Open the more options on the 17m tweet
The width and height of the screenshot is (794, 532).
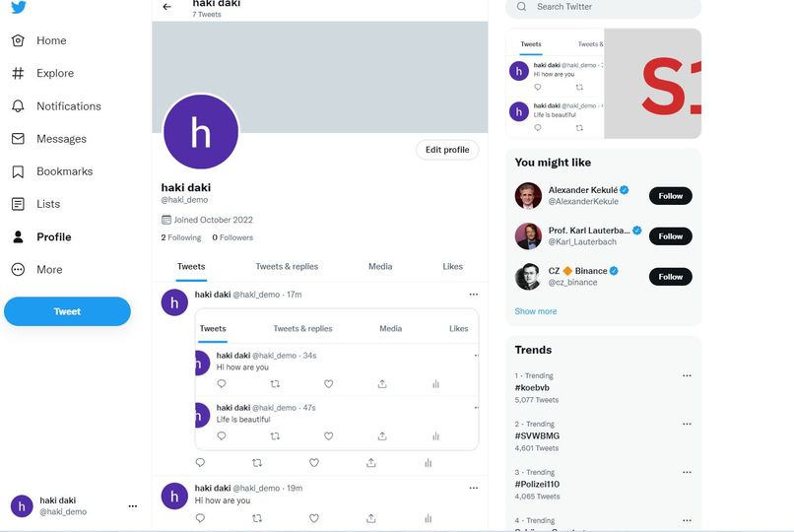pos(474,295)
